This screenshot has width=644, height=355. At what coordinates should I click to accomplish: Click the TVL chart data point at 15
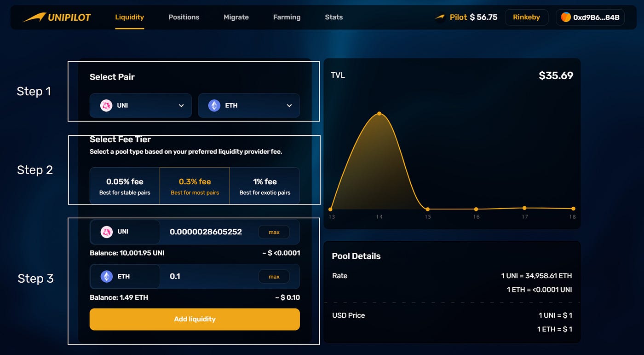428,209
